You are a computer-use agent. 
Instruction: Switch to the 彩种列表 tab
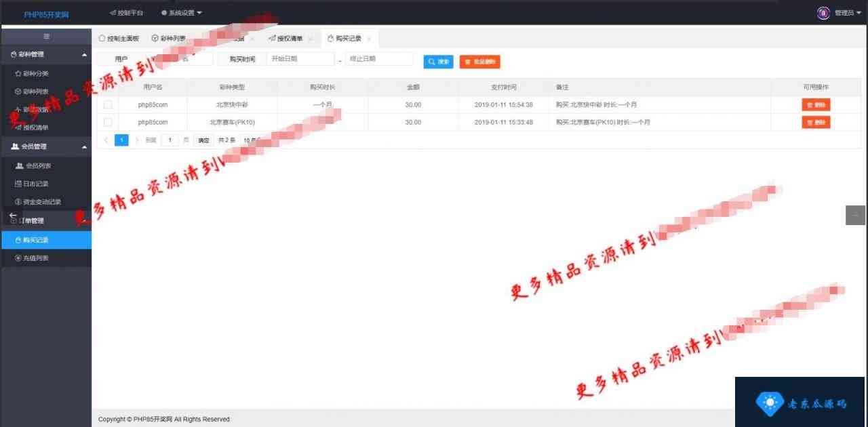(x=169, y=39)
